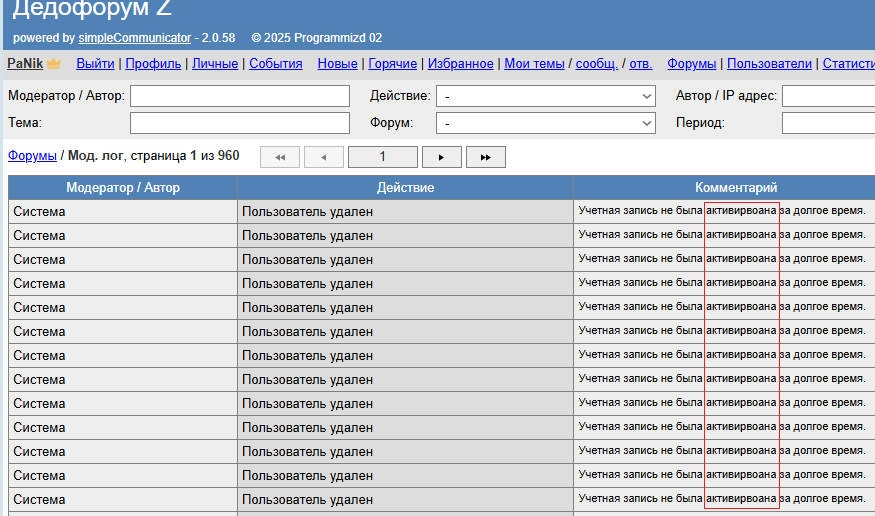Go to first page with double-left arrow
Image resolution: width=875 pixels, height=516 pixels.
[x=280, y=157]
